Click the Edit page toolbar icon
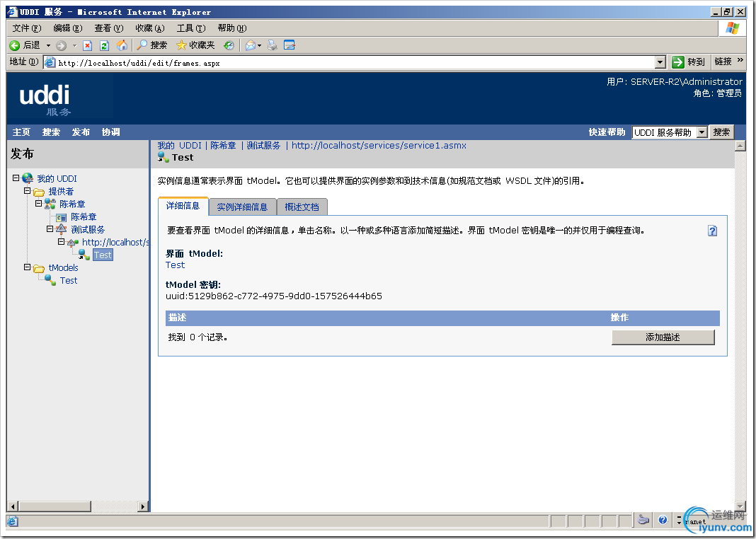 [x=290, y=45]
